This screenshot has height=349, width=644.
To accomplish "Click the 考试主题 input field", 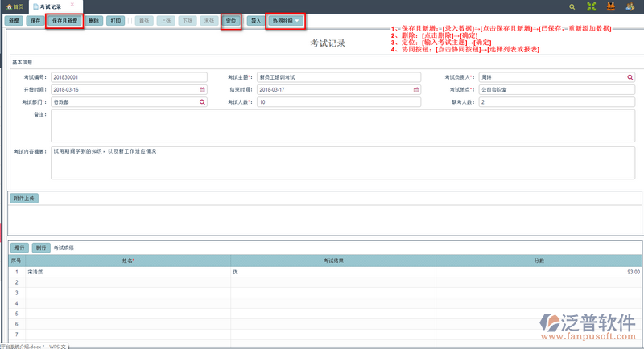I will 339,77.
